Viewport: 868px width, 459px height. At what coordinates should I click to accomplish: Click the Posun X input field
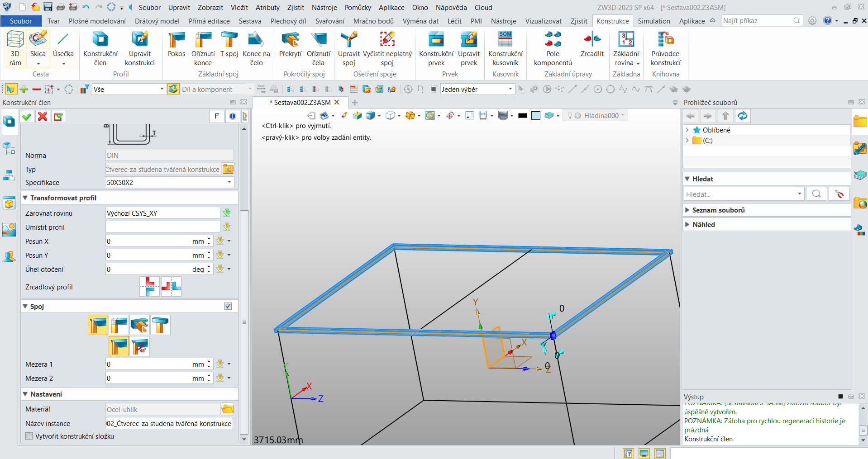pos(155,241)
